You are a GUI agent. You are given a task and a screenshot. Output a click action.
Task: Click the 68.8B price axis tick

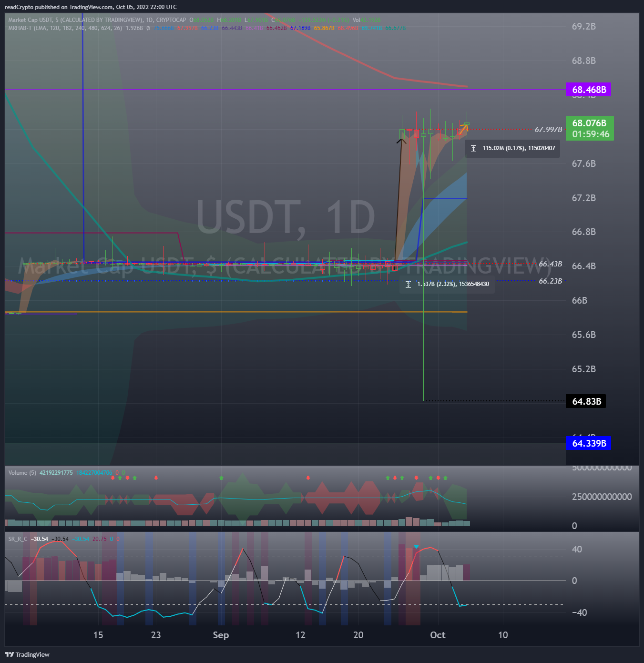(x=584, y=61)
